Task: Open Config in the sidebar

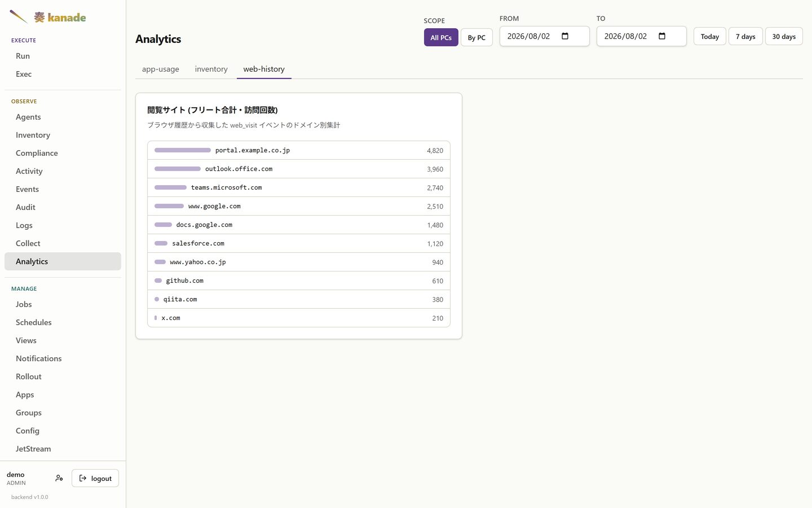Action: pos(63,431)
